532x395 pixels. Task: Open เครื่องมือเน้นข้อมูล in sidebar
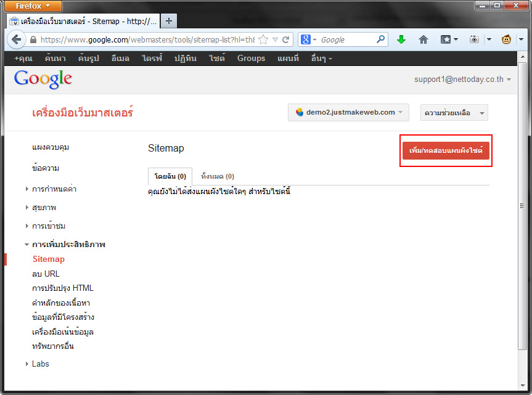[x=63, y=332]
